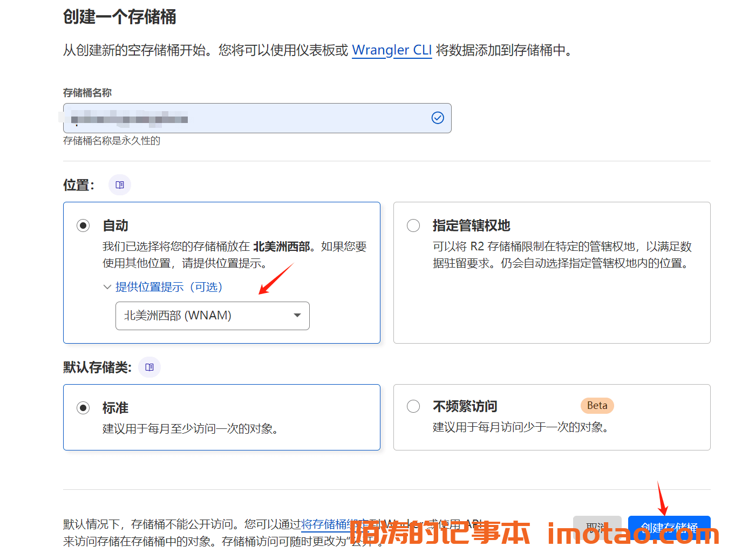Click the 标准 card description text
This screenshot has height=560, width=735.
[x=190, y=429]
